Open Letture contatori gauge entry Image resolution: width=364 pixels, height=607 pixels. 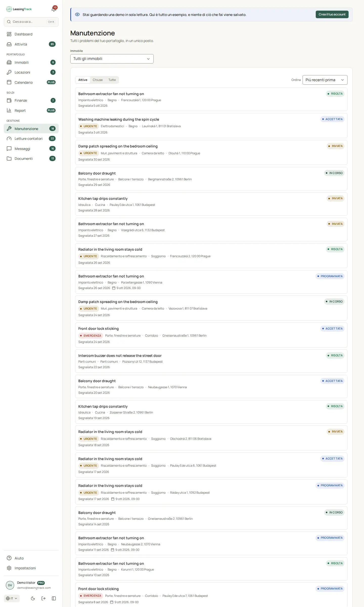31,139
